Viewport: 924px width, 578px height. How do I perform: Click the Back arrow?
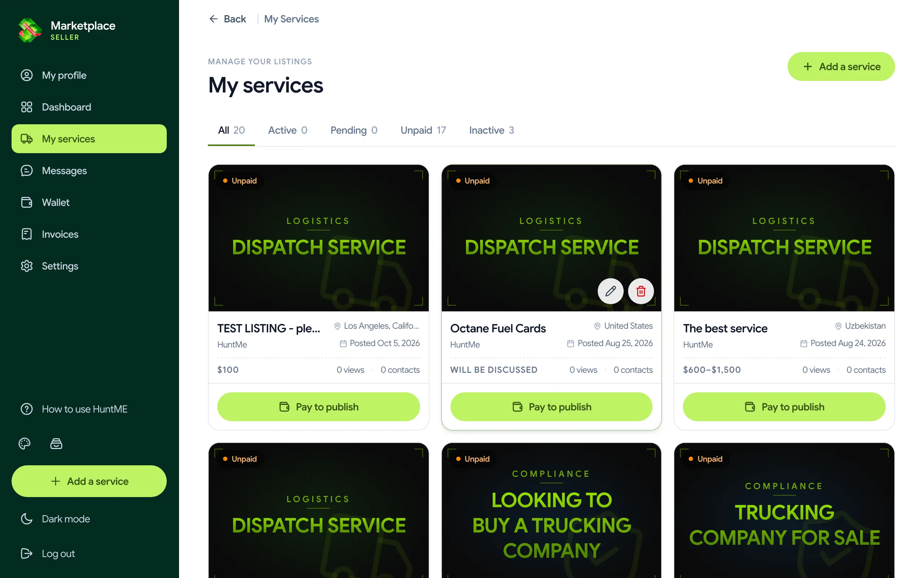click(227, 19)
